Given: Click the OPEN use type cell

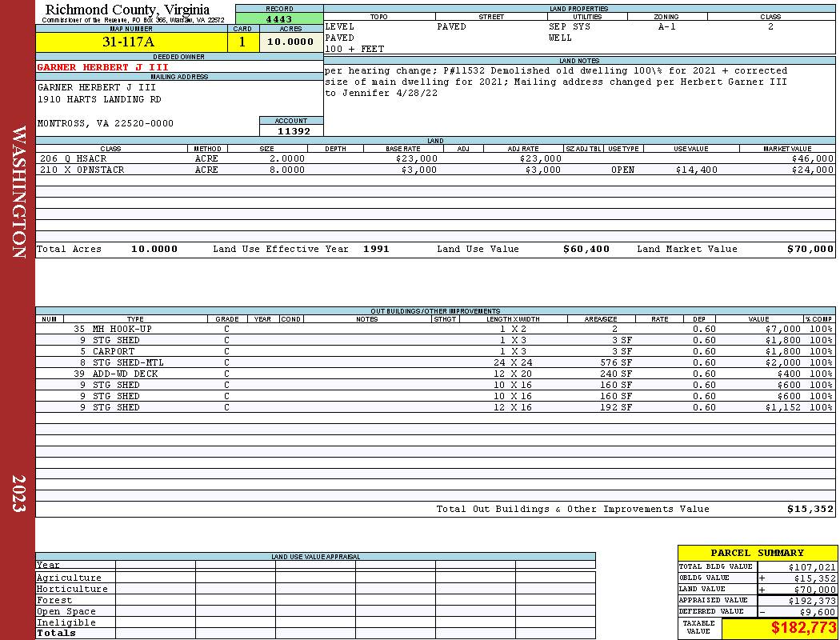Looking at the screenshot, I should coord(623,170).
